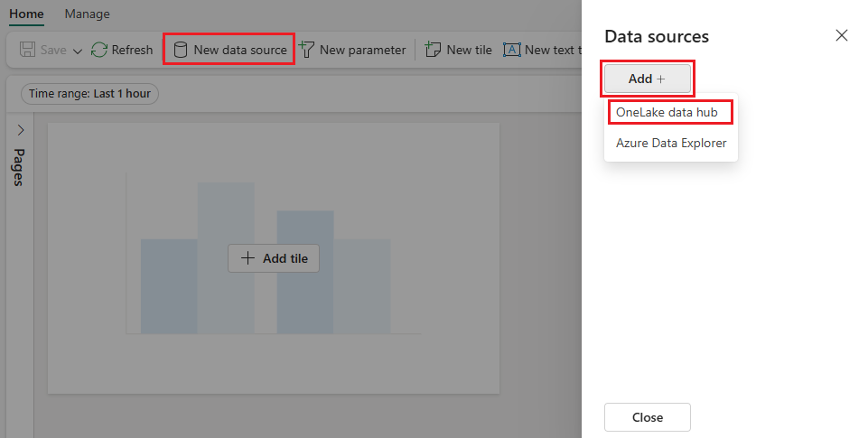
Task: Click the New text tile icon
Action: [511, 50]
